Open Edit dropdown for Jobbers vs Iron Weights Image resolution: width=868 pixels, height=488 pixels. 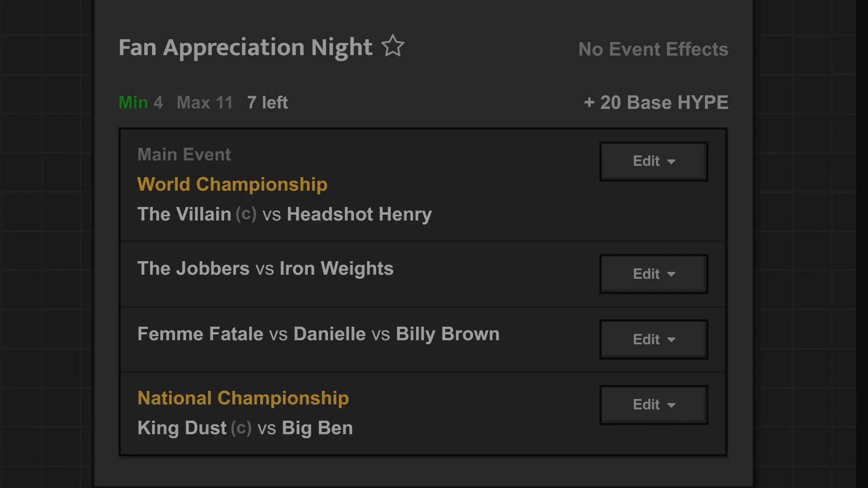[x=653, y=274]
